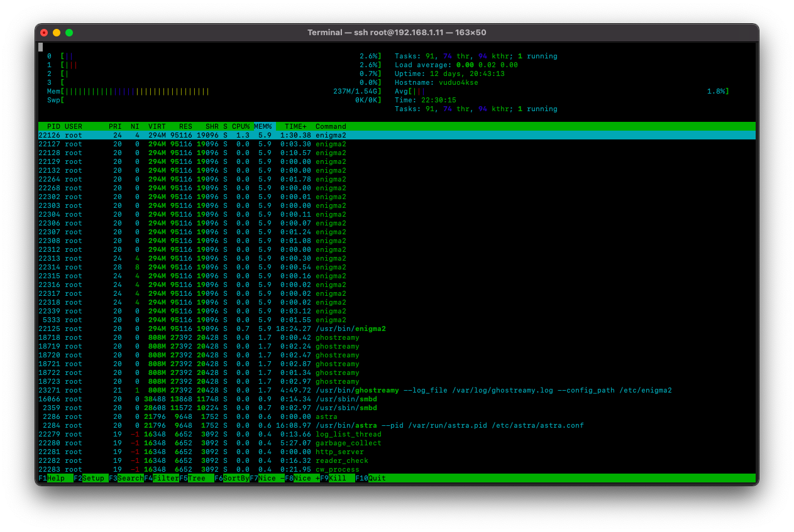Click the CPU 0 usage meter bar
The image size is (794, 532).
[x=221, y=56]
